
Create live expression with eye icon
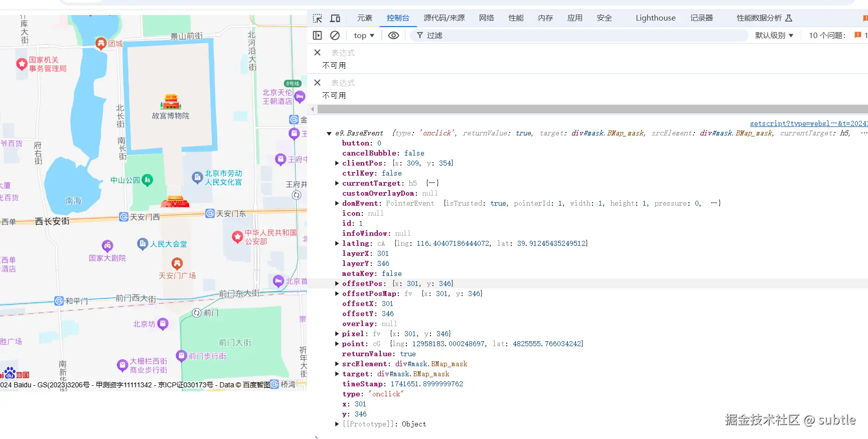click(394, 36)
